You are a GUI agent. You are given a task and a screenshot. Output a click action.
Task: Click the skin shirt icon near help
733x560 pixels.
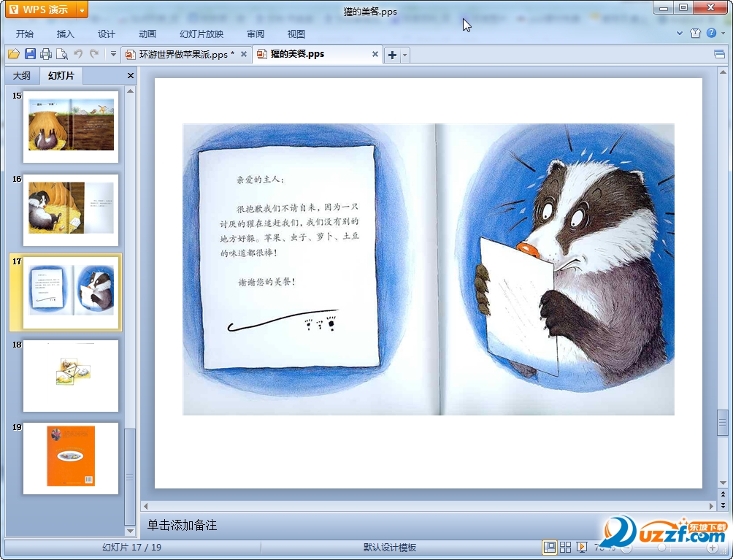[x=695, y=33]
